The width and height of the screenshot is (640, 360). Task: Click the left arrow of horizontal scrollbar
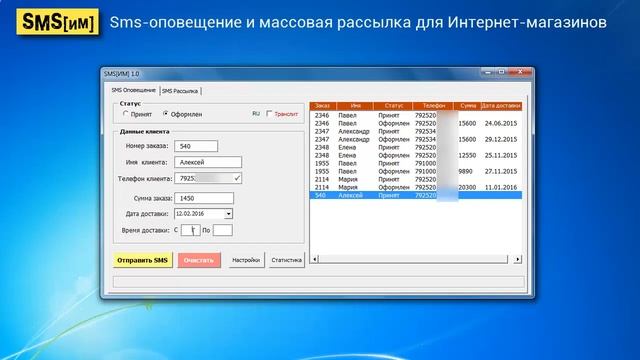click(314, 259)
